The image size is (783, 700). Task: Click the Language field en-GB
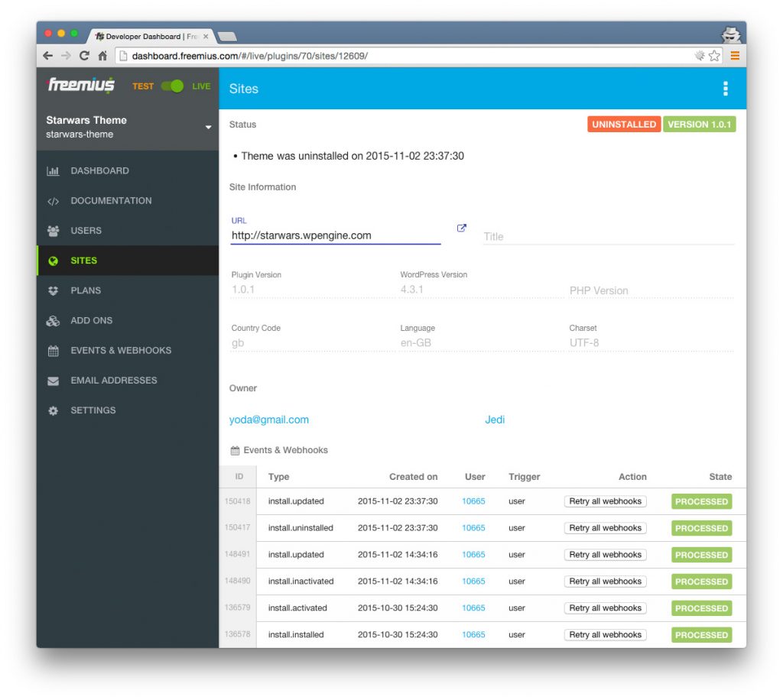click(x=482, y=343)
